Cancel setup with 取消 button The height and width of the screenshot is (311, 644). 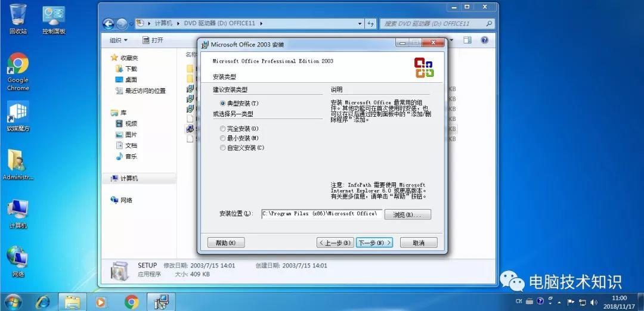pos(419,243)
